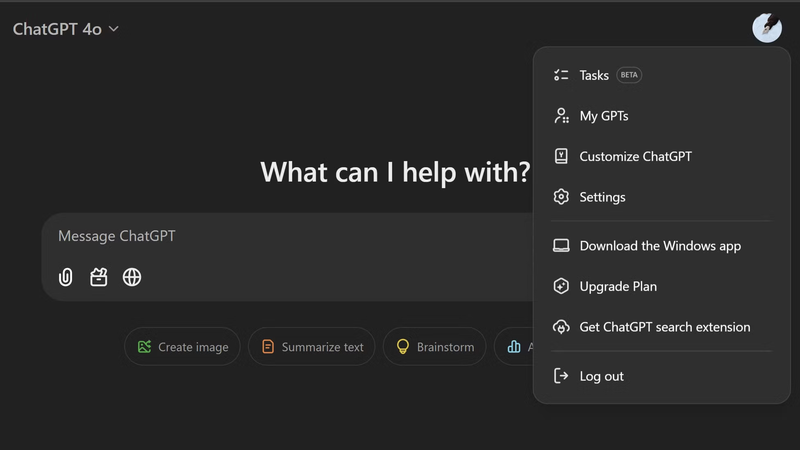Select My GPTs menu entry
Image resolution: width=800 pixels, height=450 pixels.
[603, 116]
